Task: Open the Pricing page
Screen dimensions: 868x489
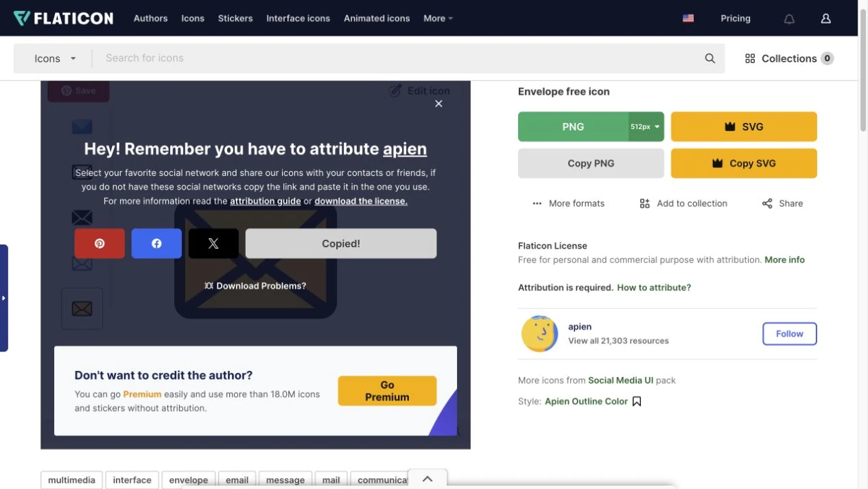Action: pos(736,19)
